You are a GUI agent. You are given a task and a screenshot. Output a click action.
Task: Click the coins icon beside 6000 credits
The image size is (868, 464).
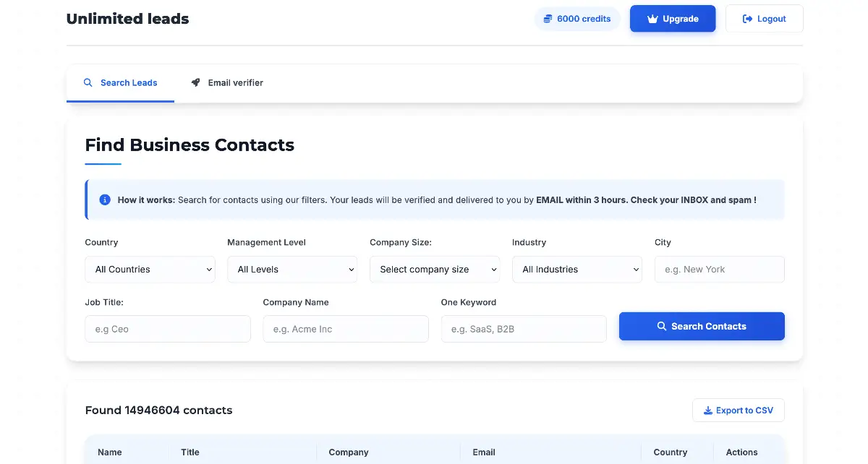548,19
